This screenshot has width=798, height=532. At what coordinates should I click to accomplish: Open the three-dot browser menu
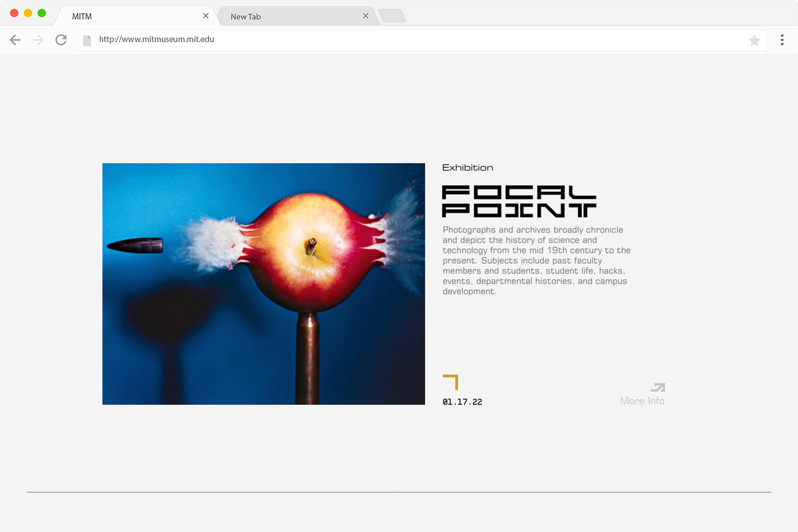point(782,40)
